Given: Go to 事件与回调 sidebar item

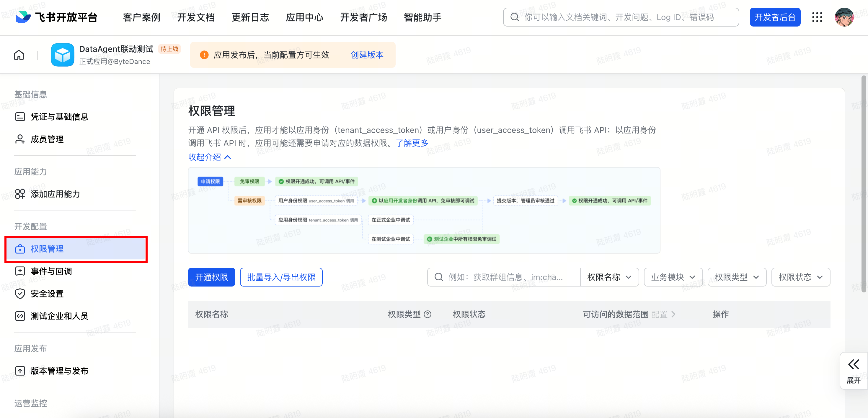Looking at the screenshot, I should [51, 271].
